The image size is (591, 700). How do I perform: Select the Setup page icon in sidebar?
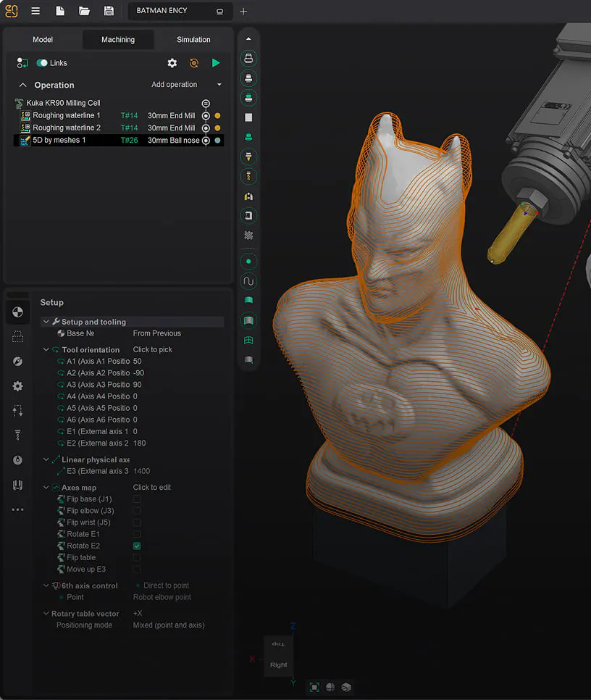coord(17,312)
